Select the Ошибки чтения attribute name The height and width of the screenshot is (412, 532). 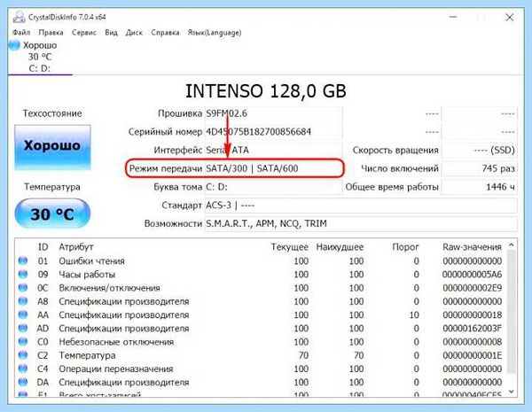(91, 261)
